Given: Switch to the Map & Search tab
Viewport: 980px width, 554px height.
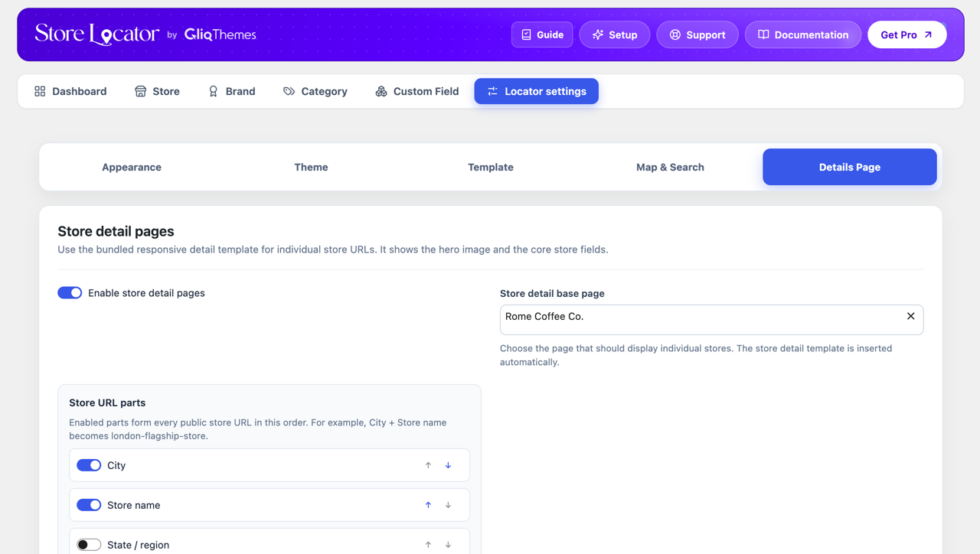Looking at the screenshot, I should [x=670, y=167].
